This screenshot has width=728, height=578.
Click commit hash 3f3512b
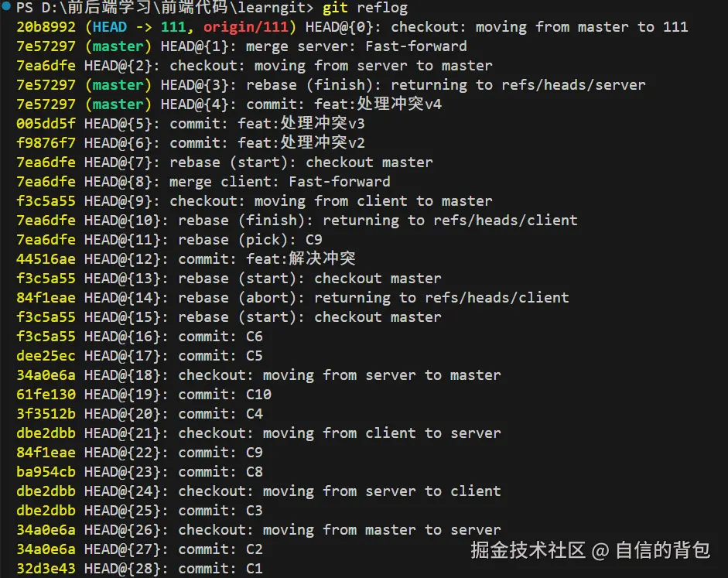46,414
